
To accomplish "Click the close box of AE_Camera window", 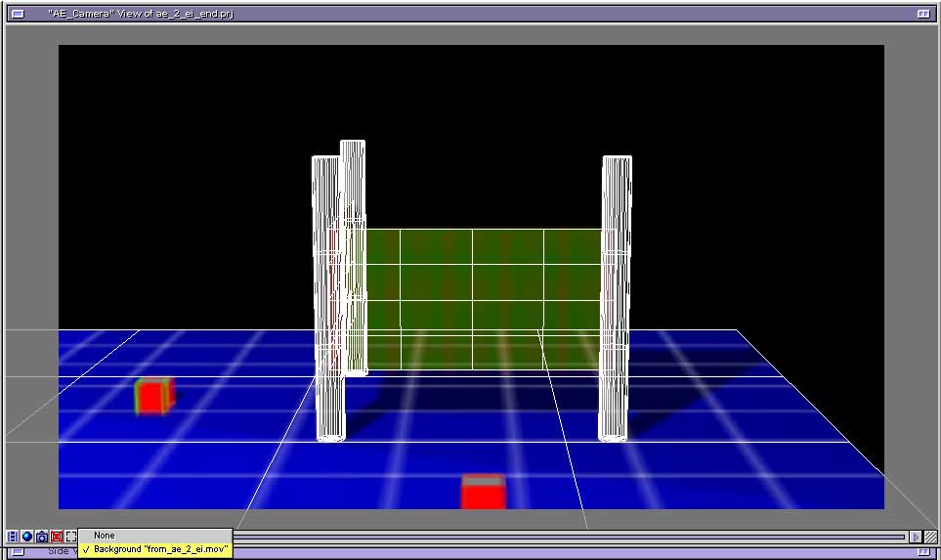I will coord(18,14).
